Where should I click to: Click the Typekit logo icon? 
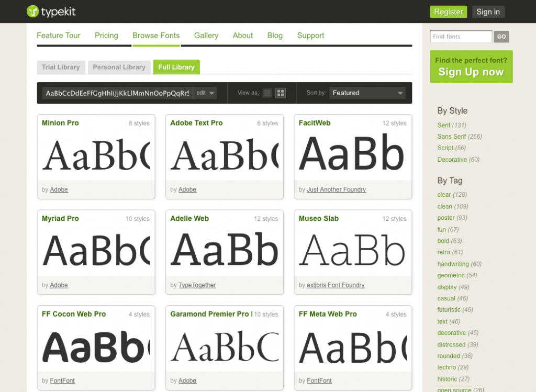click(32, 12)
